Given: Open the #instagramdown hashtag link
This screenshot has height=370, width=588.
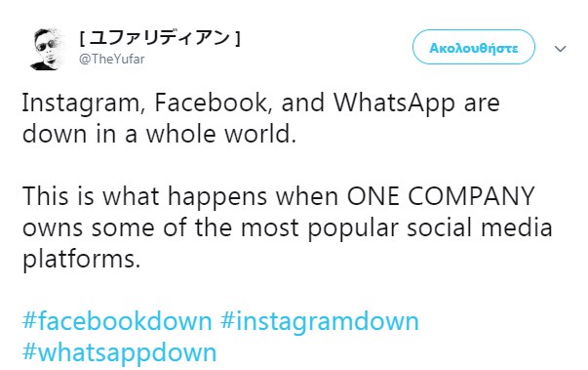Looking at the screenshot, I should (x=319, y=323).
